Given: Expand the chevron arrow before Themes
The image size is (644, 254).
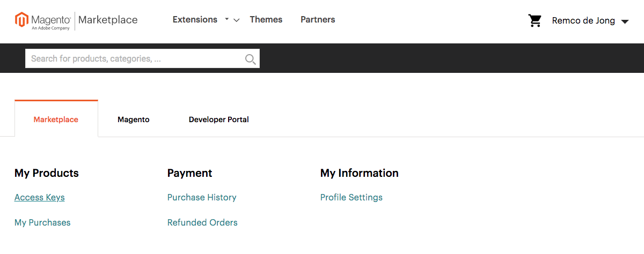Looking at the screenshot, I should pyautogui.click(x=237, y=20).
